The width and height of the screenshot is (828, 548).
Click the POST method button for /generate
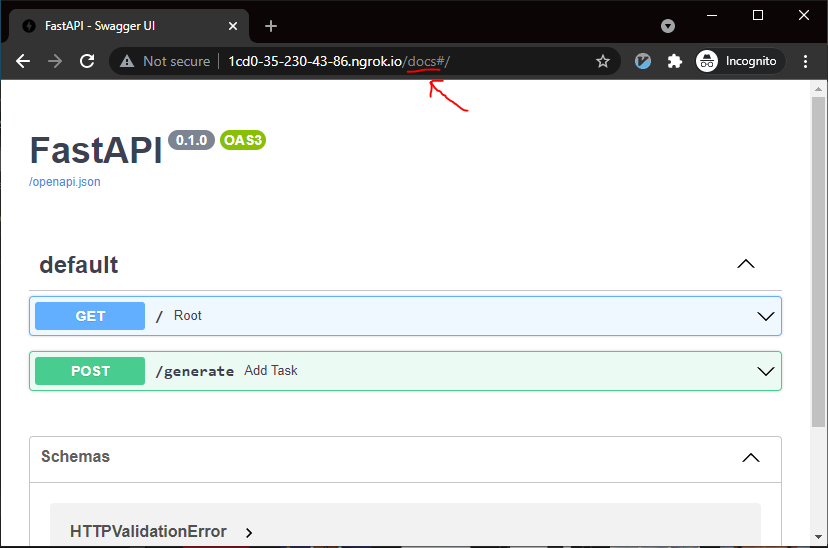pyautogui.click(x=90, y=371)
